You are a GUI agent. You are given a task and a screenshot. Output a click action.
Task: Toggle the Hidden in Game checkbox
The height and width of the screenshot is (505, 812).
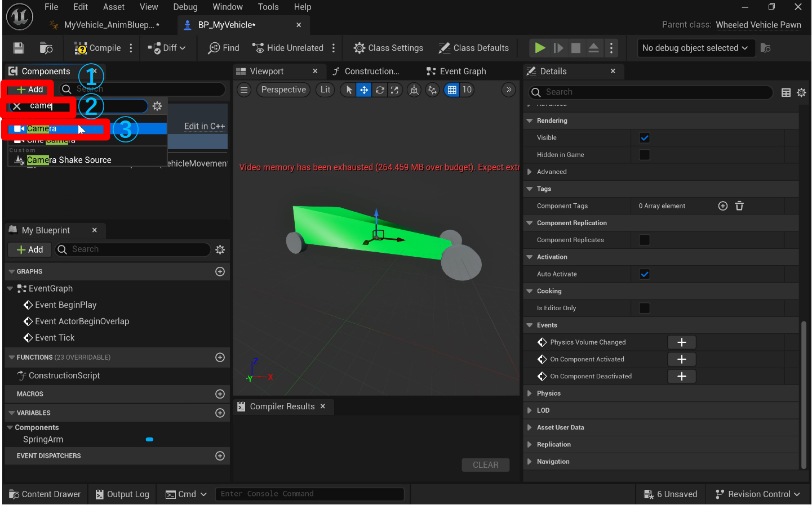click(x=645, y=155)
